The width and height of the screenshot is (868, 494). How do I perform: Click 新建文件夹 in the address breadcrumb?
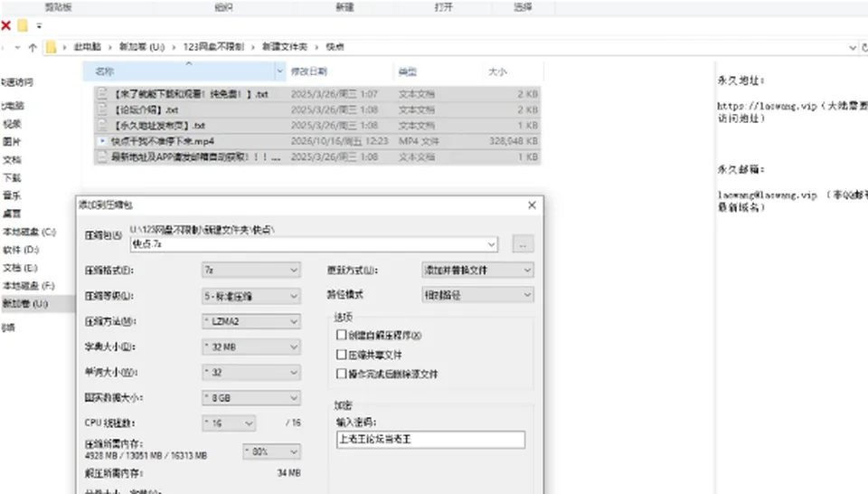point(285,47)
